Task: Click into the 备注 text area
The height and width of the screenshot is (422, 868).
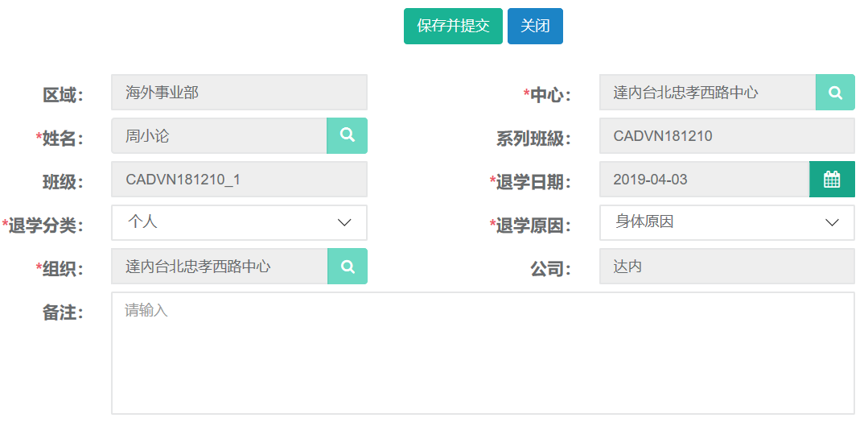Action: [x=482, y=353]
